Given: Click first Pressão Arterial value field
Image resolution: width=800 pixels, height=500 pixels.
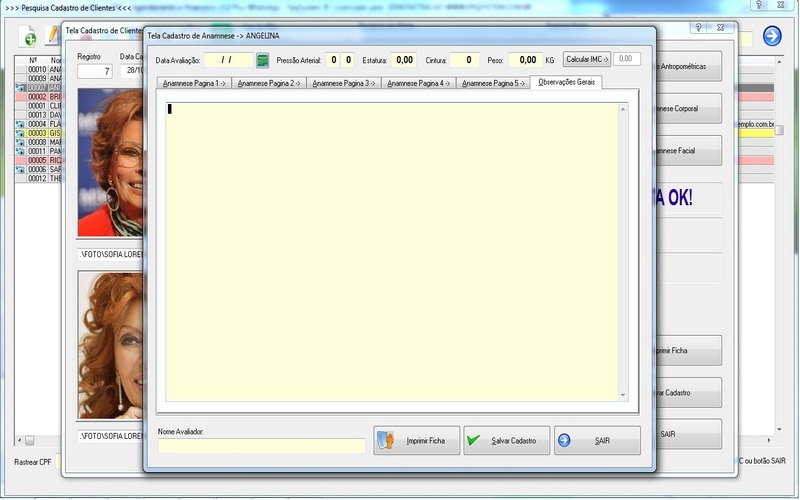Looking at the screenshot, I should (333, 60).
